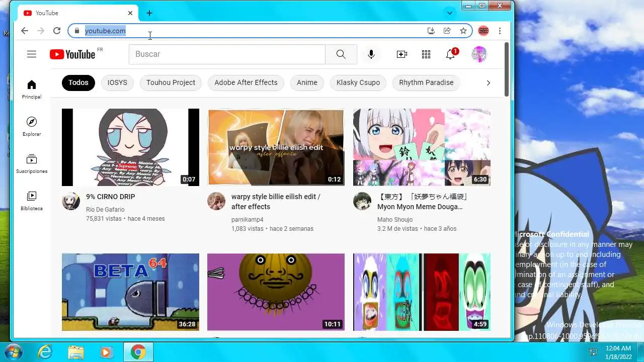The image size is (644, 362).
Task: Select the Anime filter chip
Action: click(x=307, y=82)
